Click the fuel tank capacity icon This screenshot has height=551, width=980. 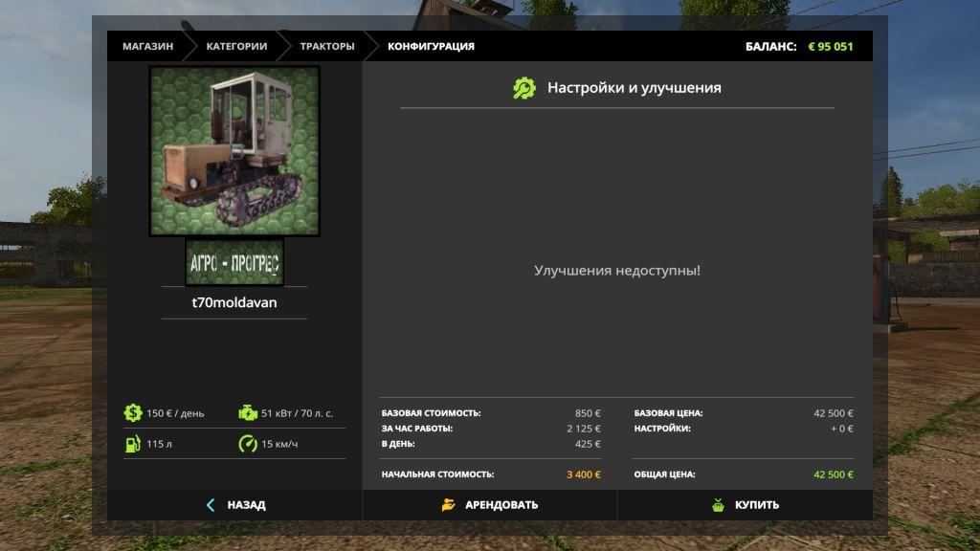132,444
